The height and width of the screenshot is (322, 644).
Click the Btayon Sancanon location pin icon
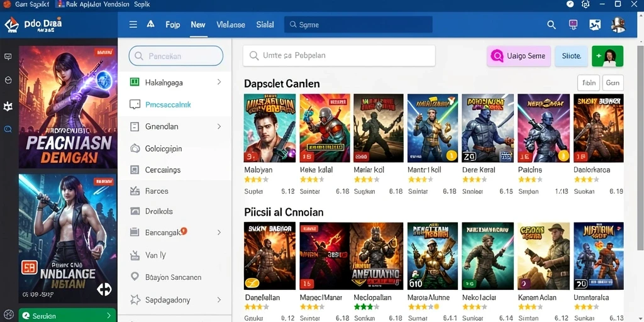coord(135,277)
